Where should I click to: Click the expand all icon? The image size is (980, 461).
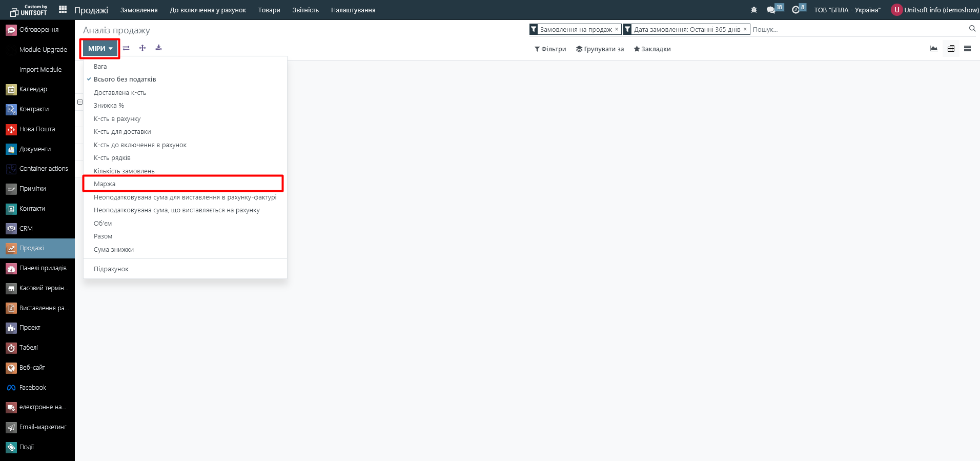142,48
